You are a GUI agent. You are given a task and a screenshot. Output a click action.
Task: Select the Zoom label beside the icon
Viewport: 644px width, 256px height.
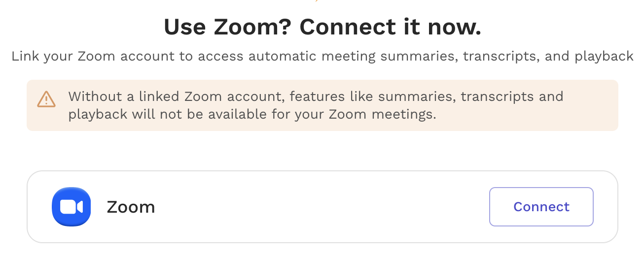pos(131,207)
